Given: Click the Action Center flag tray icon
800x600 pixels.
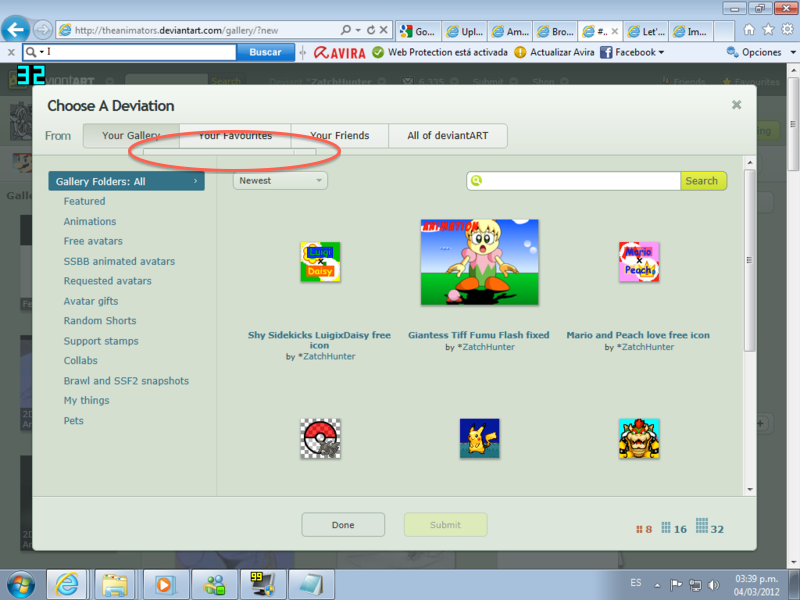Looking at the screenshot, I should tap(676, 585).
